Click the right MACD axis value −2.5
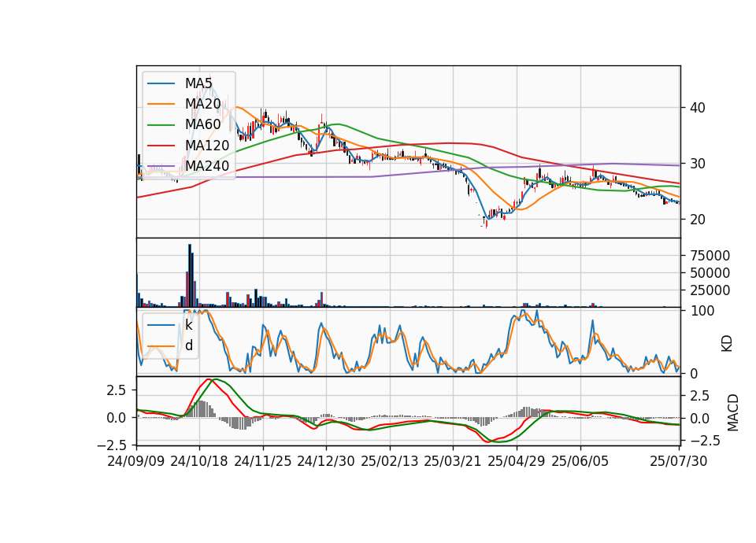Image resolution: width=756 pixels, height=543 pixels. (x=704, y=441)
